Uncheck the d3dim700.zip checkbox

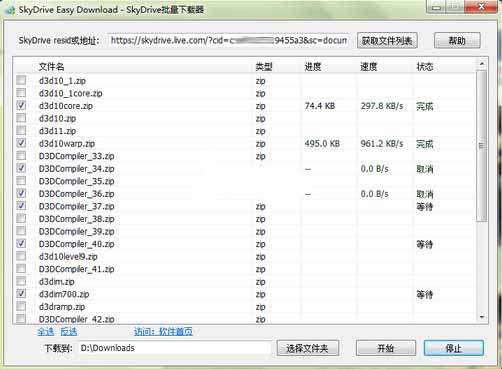(21, 293)
